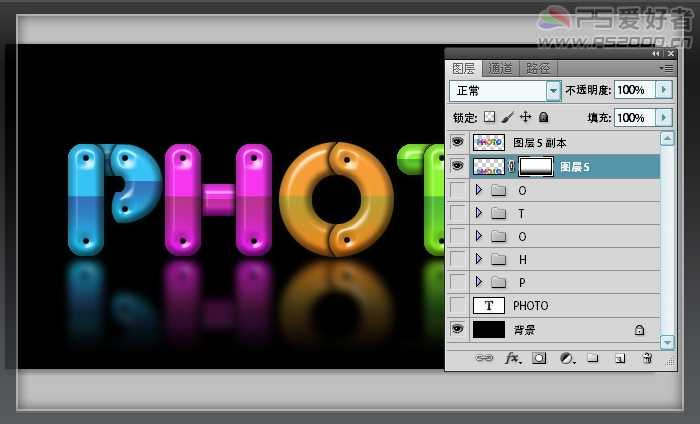Select the PHOTO layer name

[x=530, y=306]
